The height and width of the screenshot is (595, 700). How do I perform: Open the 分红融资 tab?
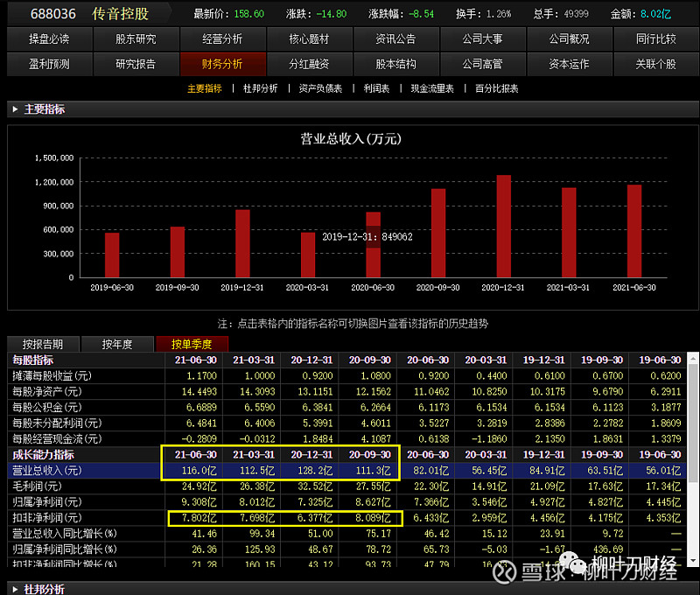(310, 64)
